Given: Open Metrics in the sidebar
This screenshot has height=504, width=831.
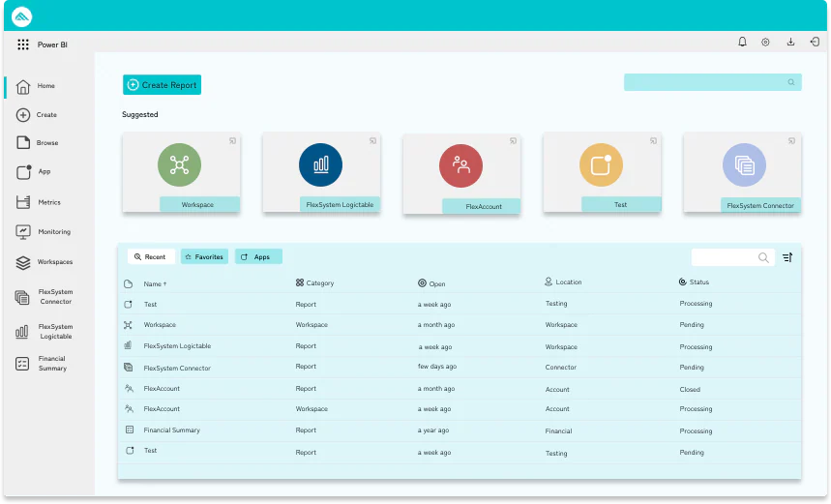Looking at the screenshot, I should tap(38, 202).
